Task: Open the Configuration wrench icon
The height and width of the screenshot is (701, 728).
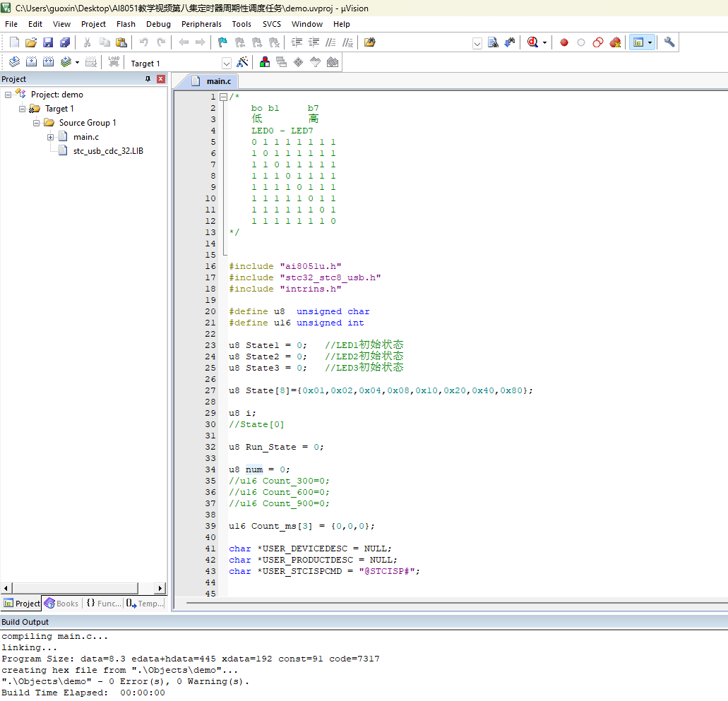Action: click(669, 43)
